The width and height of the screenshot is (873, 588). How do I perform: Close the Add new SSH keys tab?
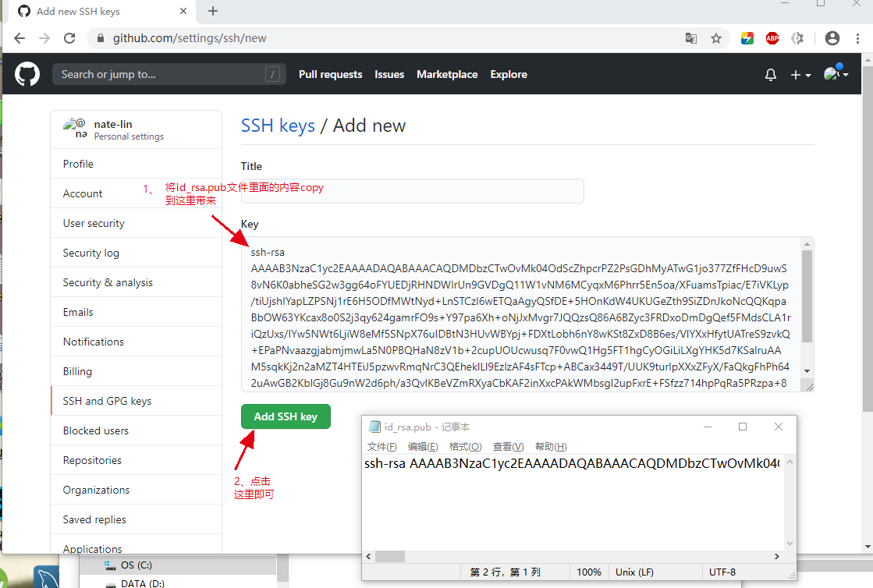(x=183, y=11)
